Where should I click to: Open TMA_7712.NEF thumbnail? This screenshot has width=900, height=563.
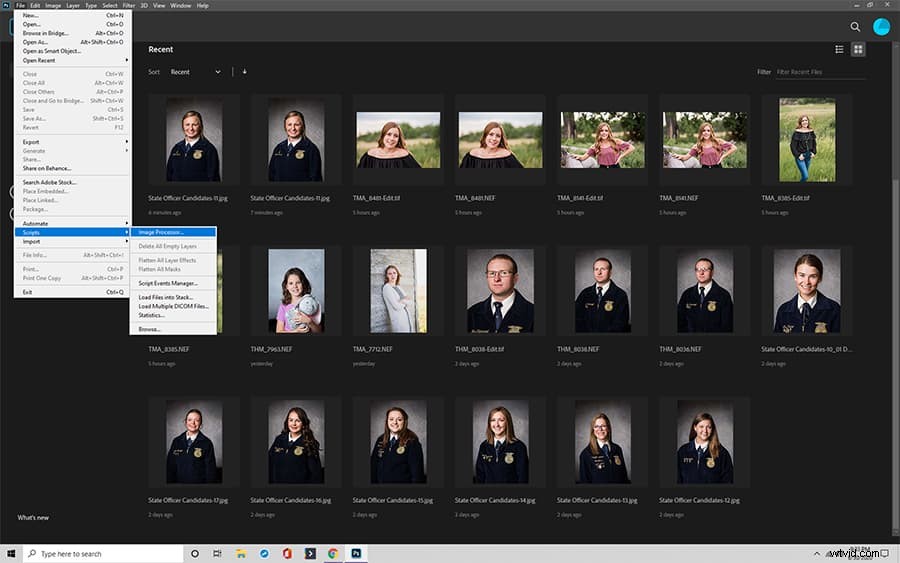(398, 291)
